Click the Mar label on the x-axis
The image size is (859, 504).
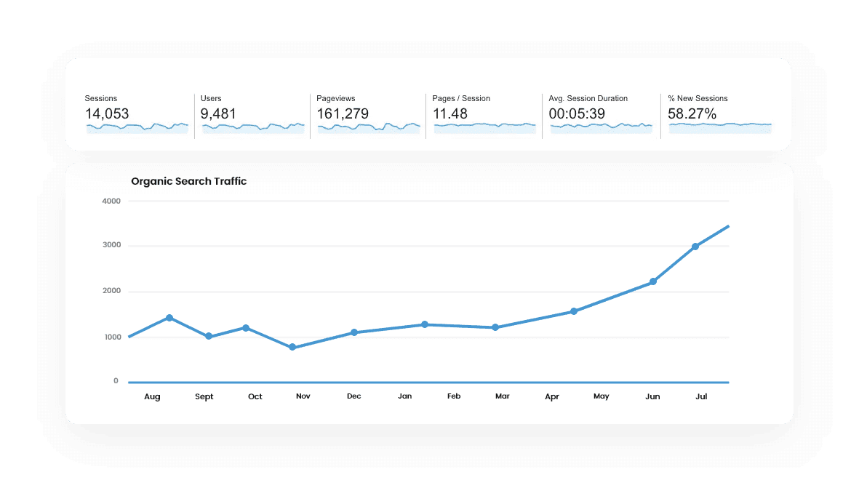click(x=503, y=396)
